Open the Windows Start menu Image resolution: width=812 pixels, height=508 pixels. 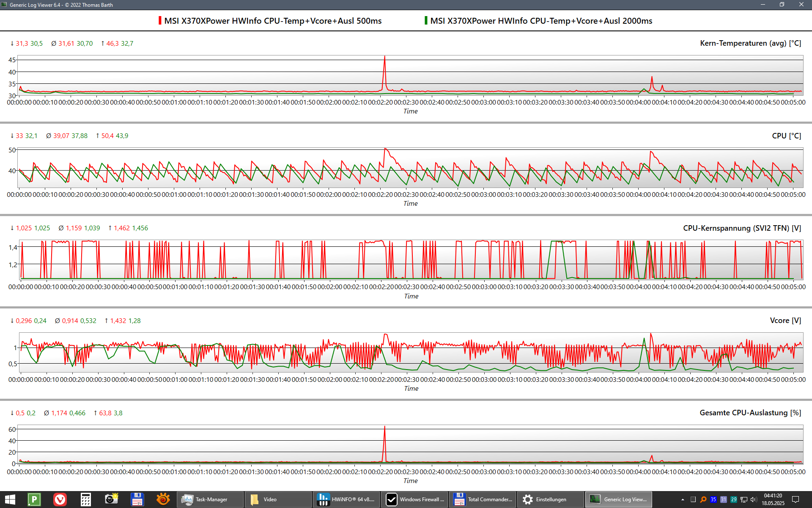click(10, 500)
